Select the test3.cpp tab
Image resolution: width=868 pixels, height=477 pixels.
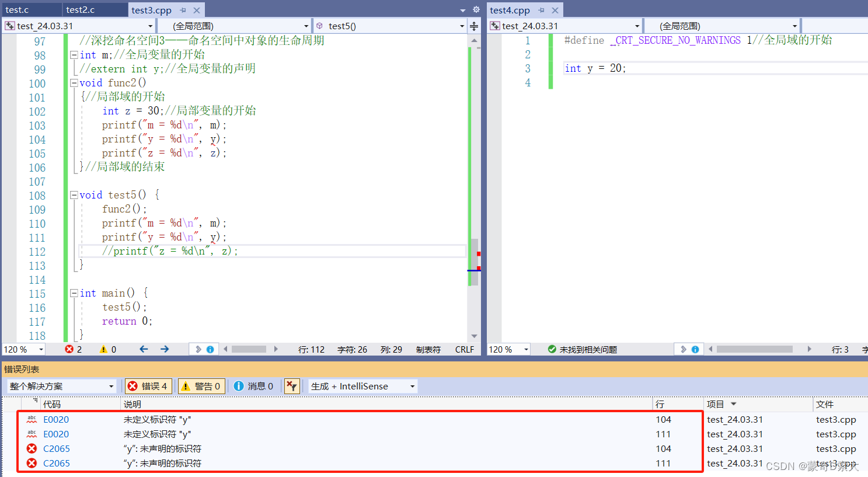point(151,10)
